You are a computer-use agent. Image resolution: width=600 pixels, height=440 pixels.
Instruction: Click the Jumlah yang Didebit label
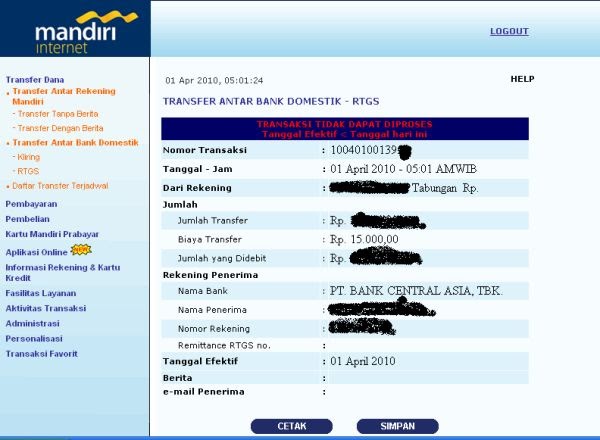(x=222, y=258)
